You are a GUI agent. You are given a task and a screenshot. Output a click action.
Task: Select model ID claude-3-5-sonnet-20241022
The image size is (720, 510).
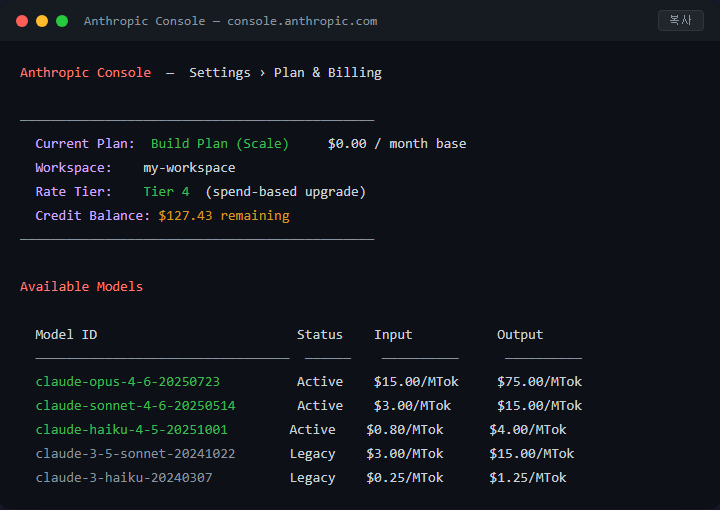click(x=135, y=454)
